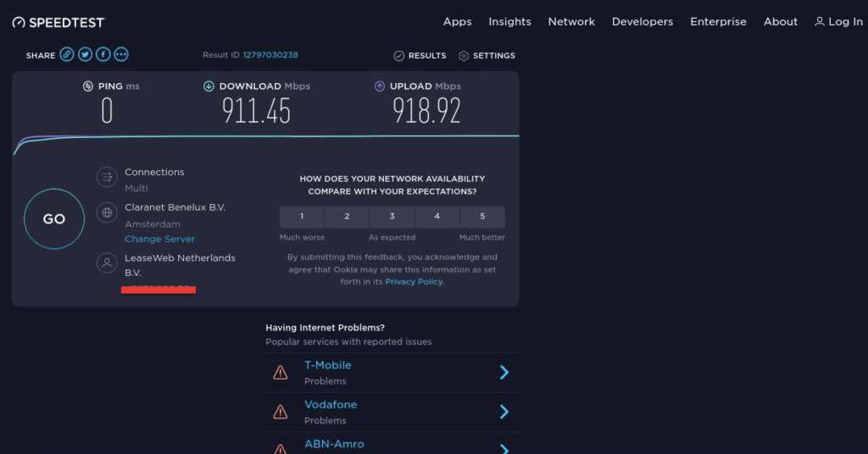The width and height of the screenshot is (868, 454).
Task: Open the Developers menu
Action: click(643, 21)
